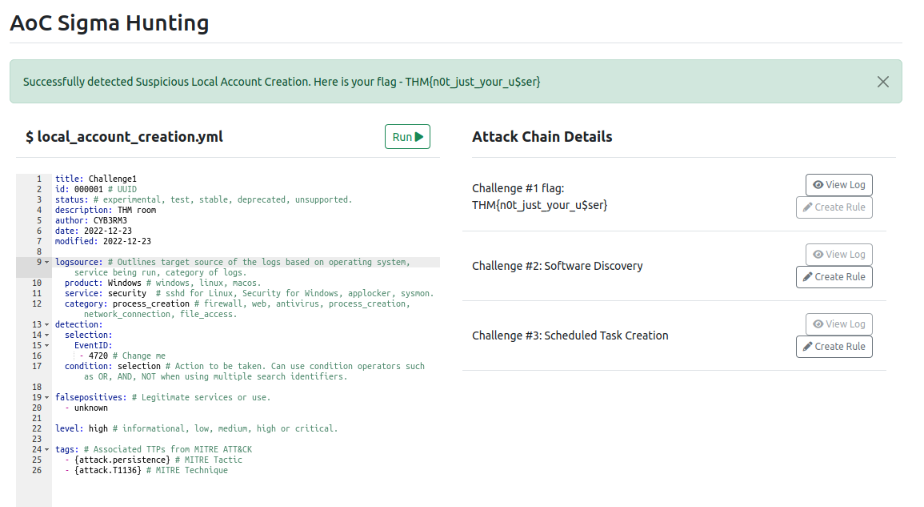Click the title line Challenge1 in editor
Screen dimensions: 924x507
[96, 179]
